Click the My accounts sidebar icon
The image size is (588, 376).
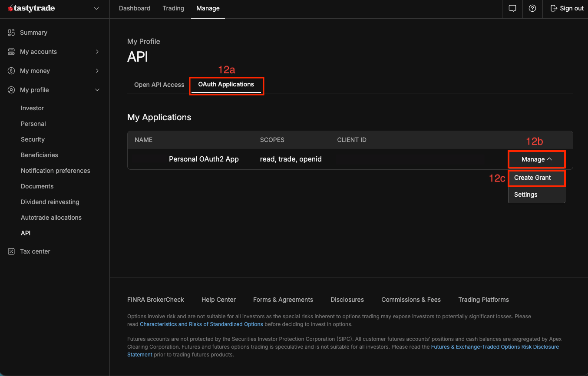pyautogui.click(x=11, y=52)
